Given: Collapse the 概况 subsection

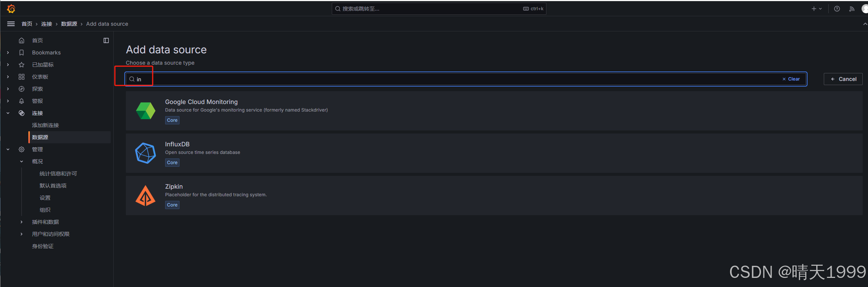Looking at the screenshot, I should pyautogui.click(x=22, y=161).
